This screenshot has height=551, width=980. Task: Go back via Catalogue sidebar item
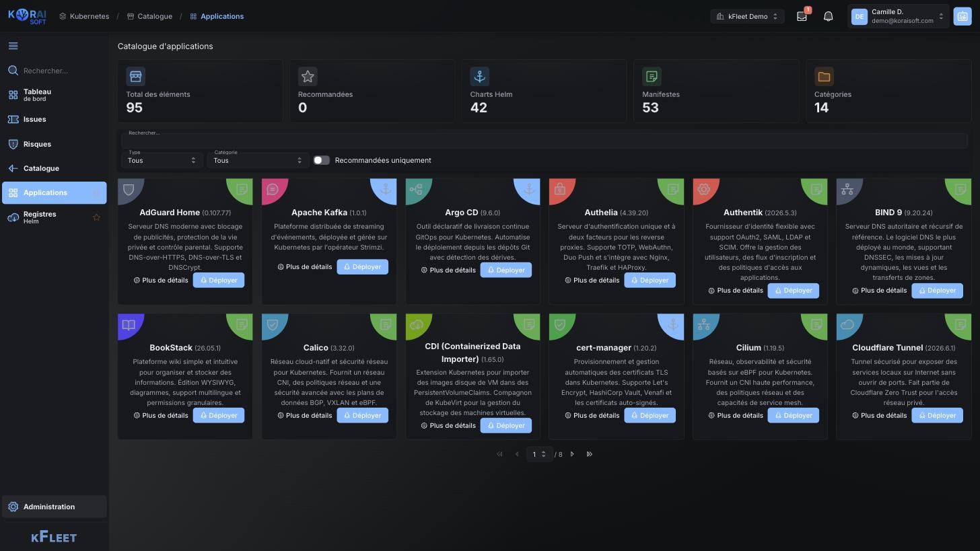pos(54,168)
